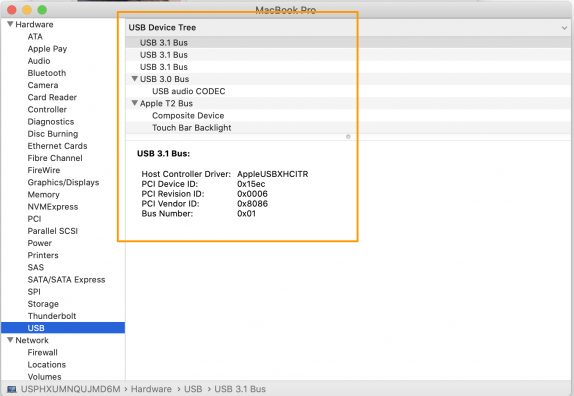Select NVMExpress in the sidebar
Viewport: 574px width, 396px height.
click(x=53, y=206)
